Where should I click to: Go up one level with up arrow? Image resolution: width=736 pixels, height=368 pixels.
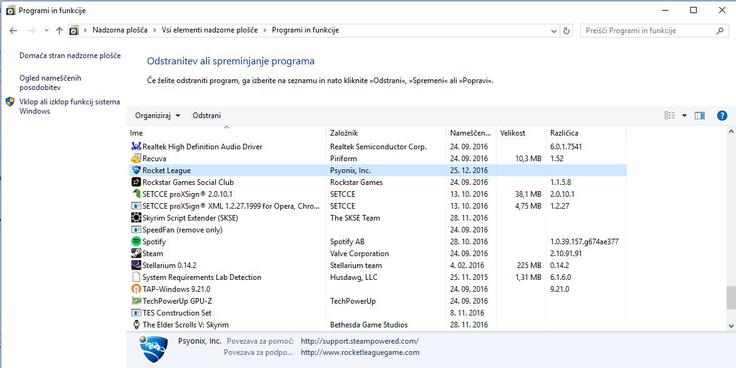coord(59,31)
